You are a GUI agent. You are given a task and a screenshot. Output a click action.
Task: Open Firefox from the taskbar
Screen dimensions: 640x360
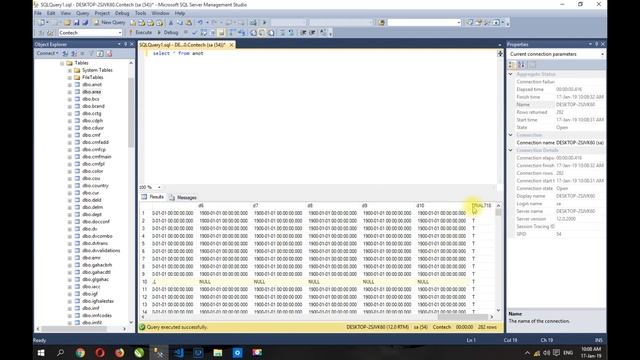click(x=120, y=353)
